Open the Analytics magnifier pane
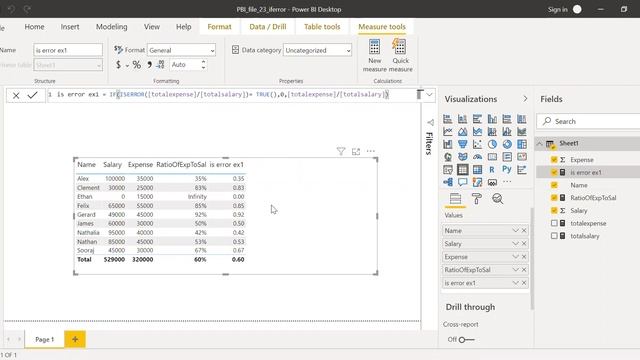Viewport: 640px width, 360px height. [x=498, y=199]
